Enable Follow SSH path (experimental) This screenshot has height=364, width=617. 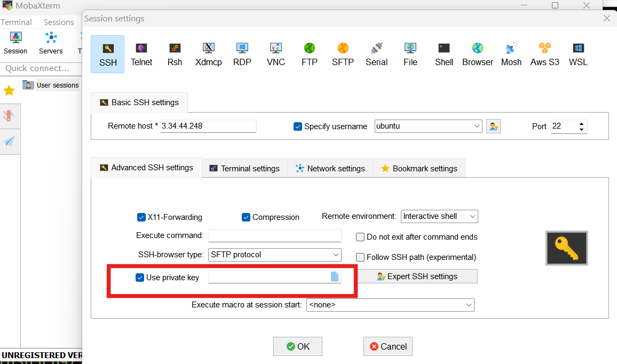(x=360, y=257)
